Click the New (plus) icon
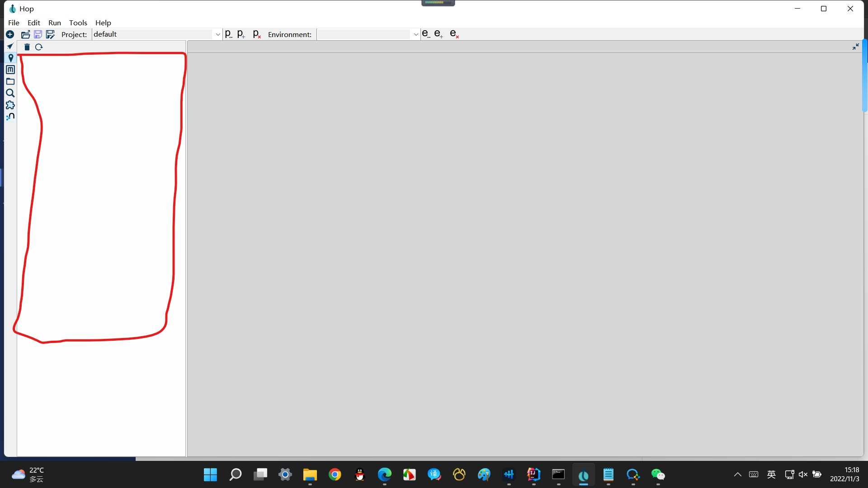 point(10,34)
